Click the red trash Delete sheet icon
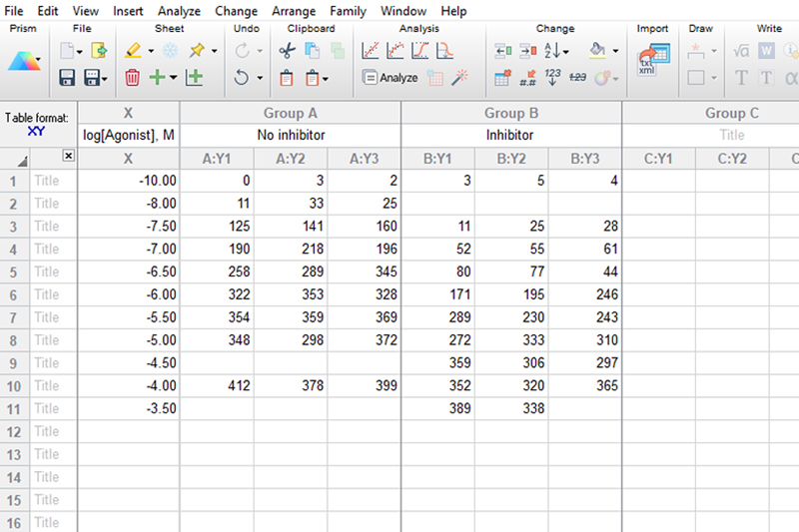Viewport: 799px width, 532px height. [x=133, y=77]
